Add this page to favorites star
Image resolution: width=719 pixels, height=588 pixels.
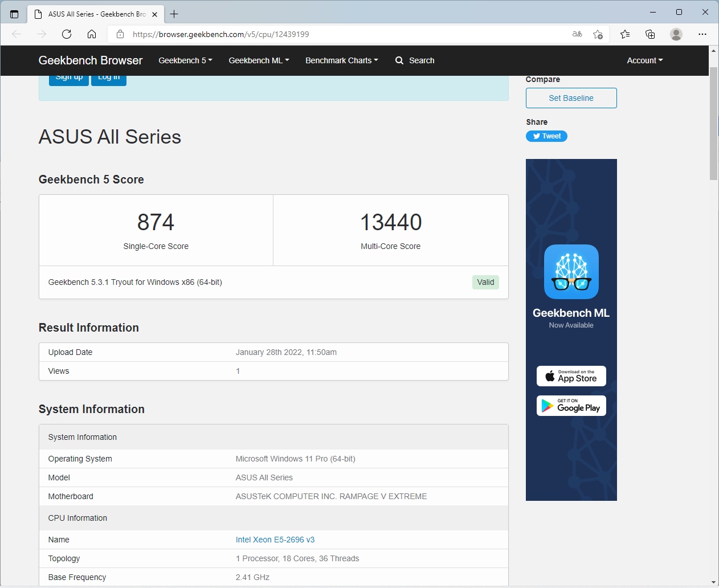[598, 34]
